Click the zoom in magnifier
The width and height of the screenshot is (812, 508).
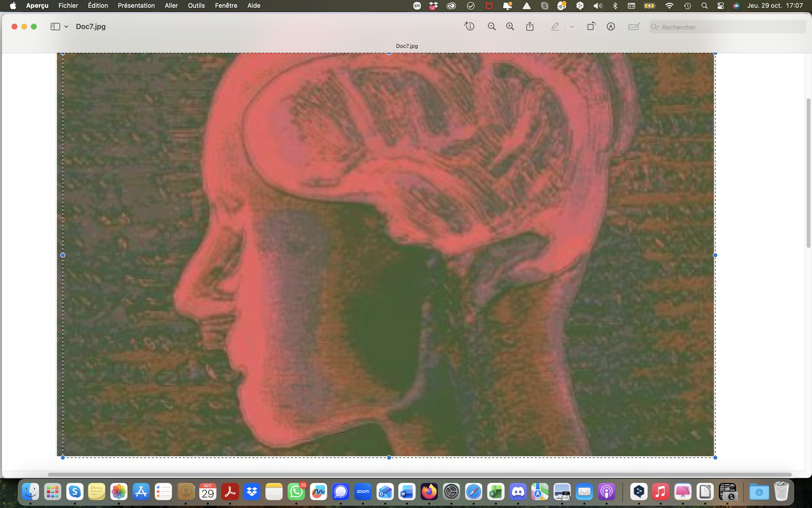tap(510, 26)
